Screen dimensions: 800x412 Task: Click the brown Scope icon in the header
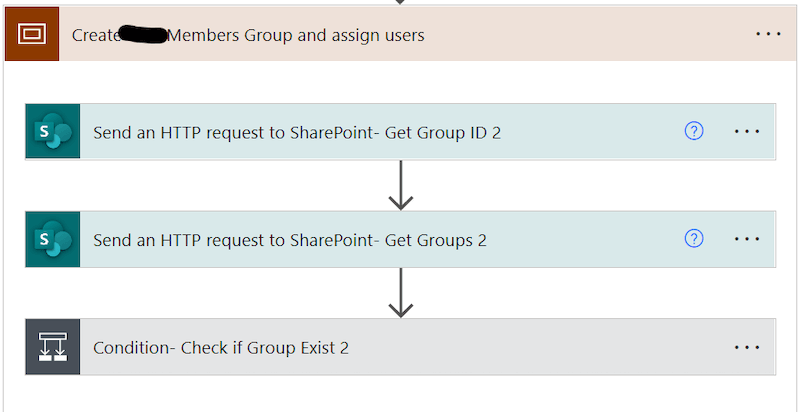point(32,34)
